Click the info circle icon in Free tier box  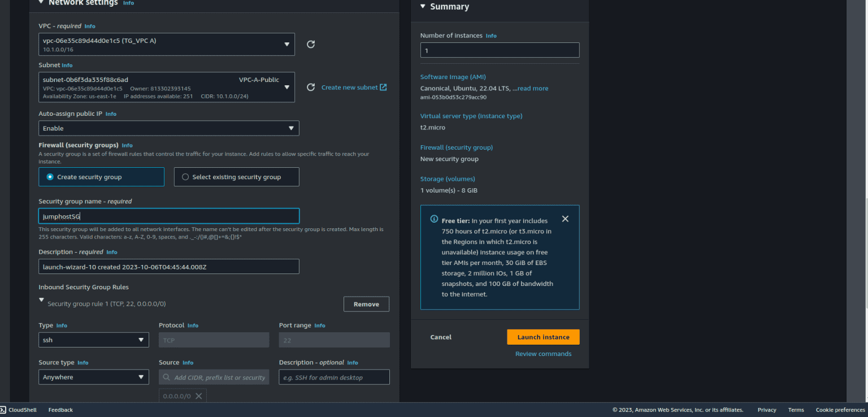click(434, 219)
